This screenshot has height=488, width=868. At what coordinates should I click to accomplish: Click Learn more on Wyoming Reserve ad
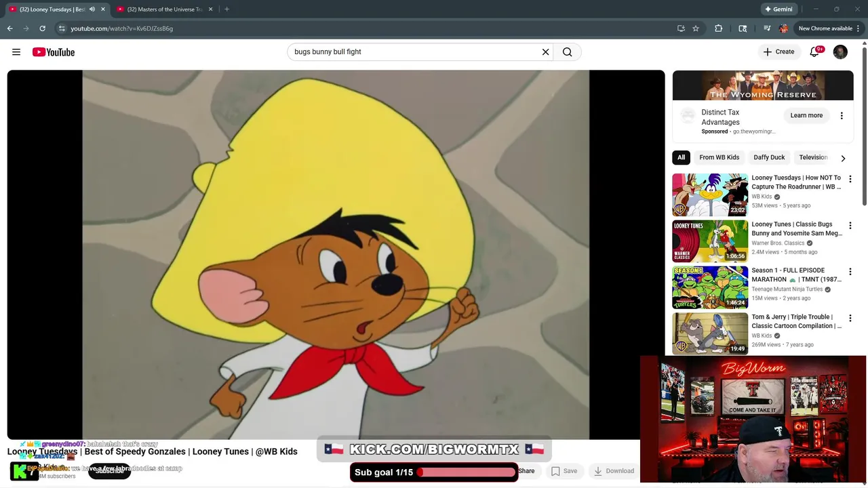[806, 115]
